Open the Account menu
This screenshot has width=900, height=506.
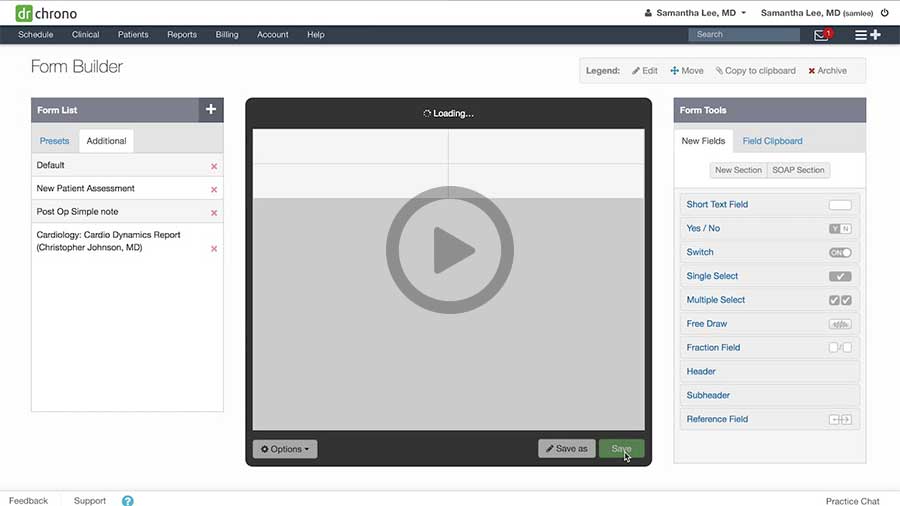[273, 34]
